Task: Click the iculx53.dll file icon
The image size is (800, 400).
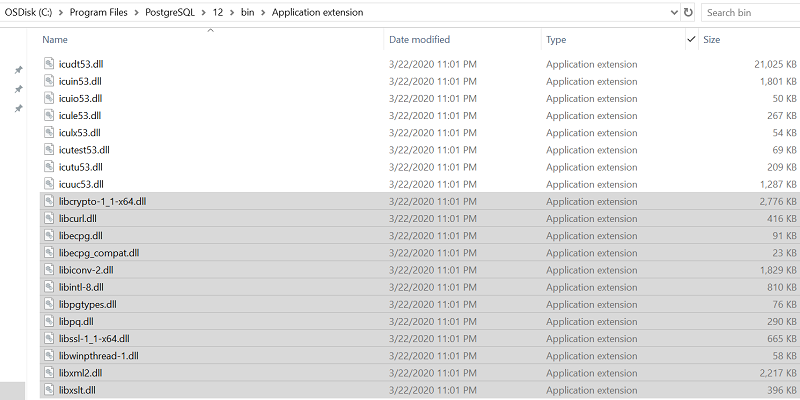Action: (x=48, y=132)
